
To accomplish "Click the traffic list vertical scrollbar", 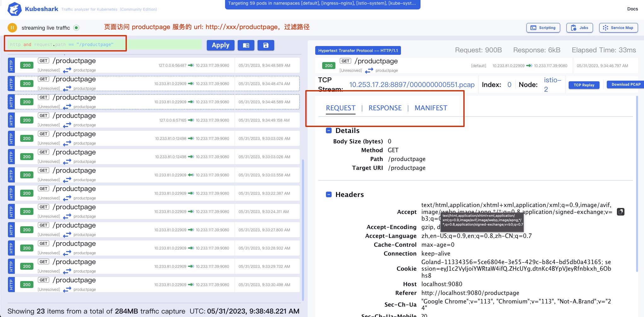I will (x=303, y=230).
